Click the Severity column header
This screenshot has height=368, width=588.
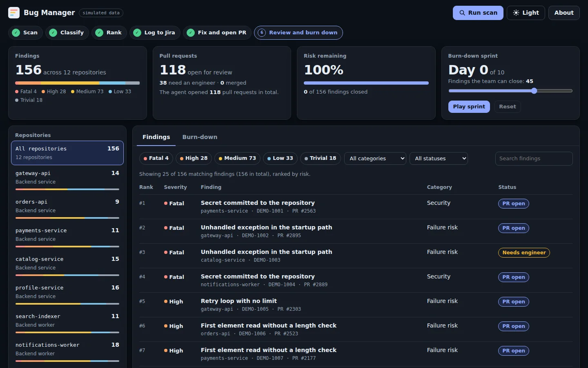pyautogui.click(x=176, y=187)
